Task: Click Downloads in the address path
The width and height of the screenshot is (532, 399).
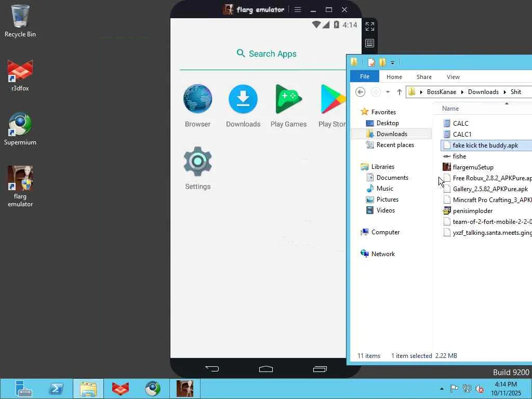Action: (x=483, y=92)
